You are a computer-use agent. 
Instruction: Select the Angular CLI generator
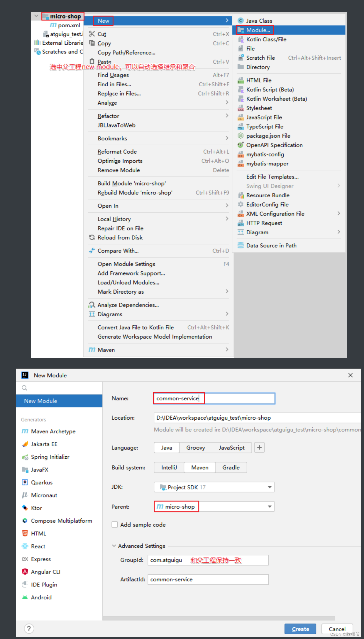pyautogui.click(x=59, y=572)
